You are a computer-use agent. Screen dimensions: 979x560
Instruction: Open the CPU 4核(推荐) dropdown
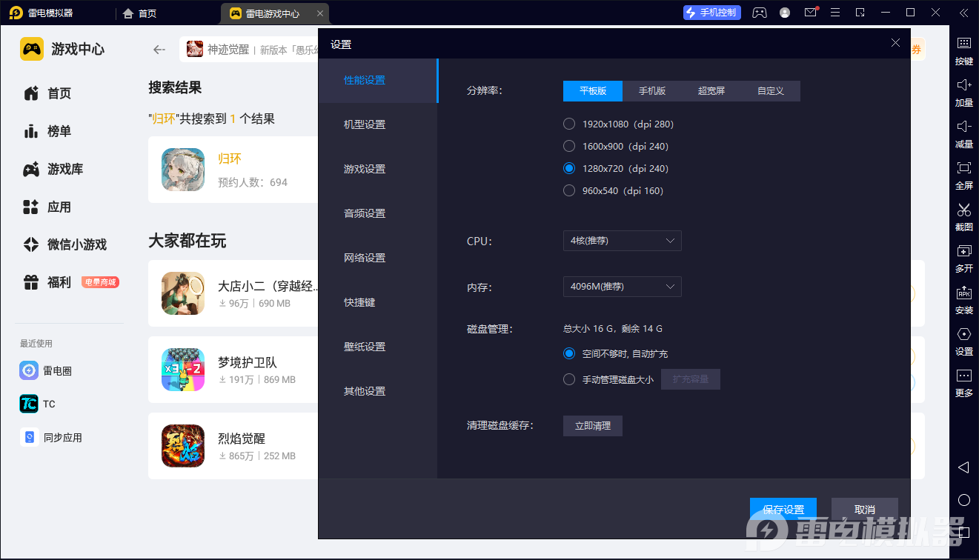623,241
